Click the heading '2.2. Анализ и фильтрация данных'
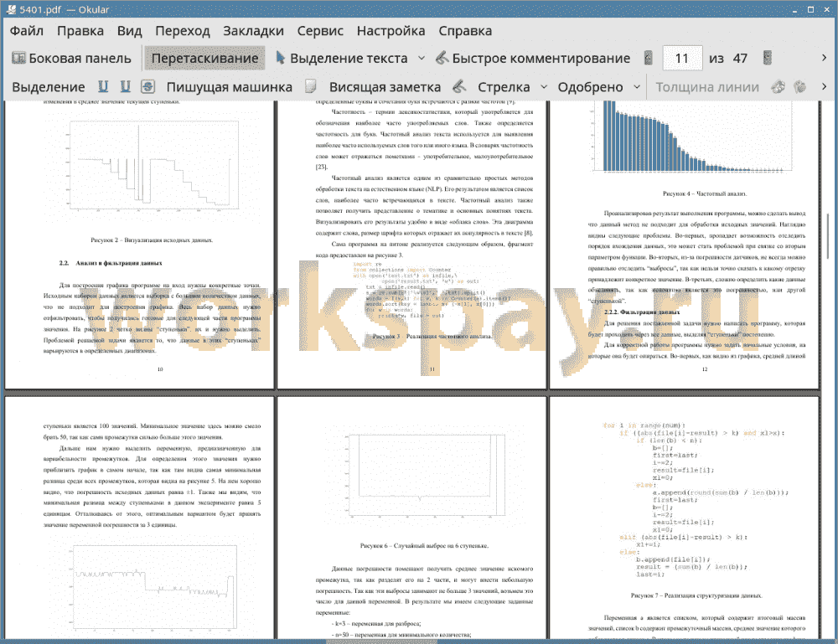 point(110,263)
